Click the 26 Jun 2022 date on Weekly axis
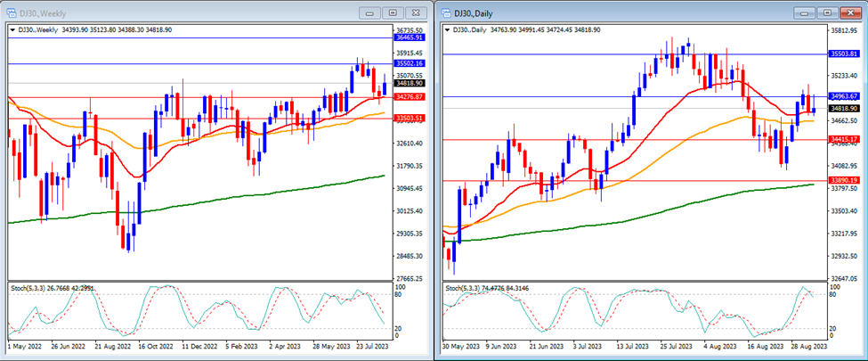The width and height of the screenshot is (868, 361). pos(69,346)
